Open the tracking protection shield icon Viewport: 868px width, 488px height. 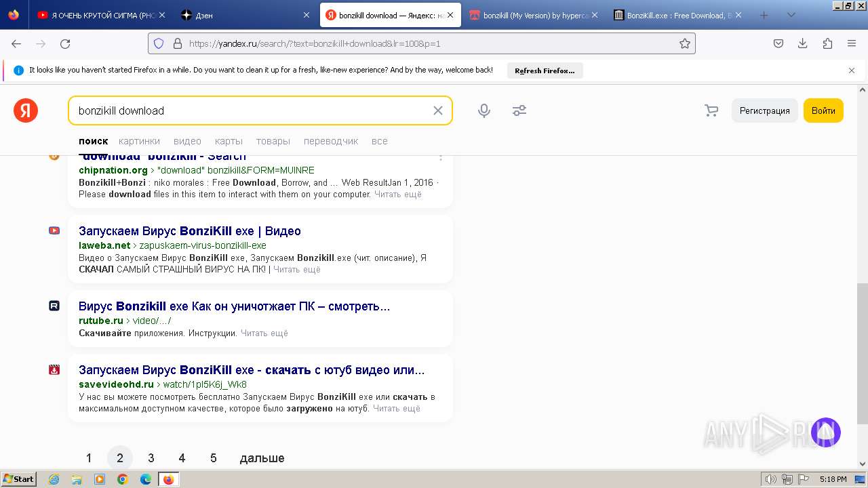[159, 43]
